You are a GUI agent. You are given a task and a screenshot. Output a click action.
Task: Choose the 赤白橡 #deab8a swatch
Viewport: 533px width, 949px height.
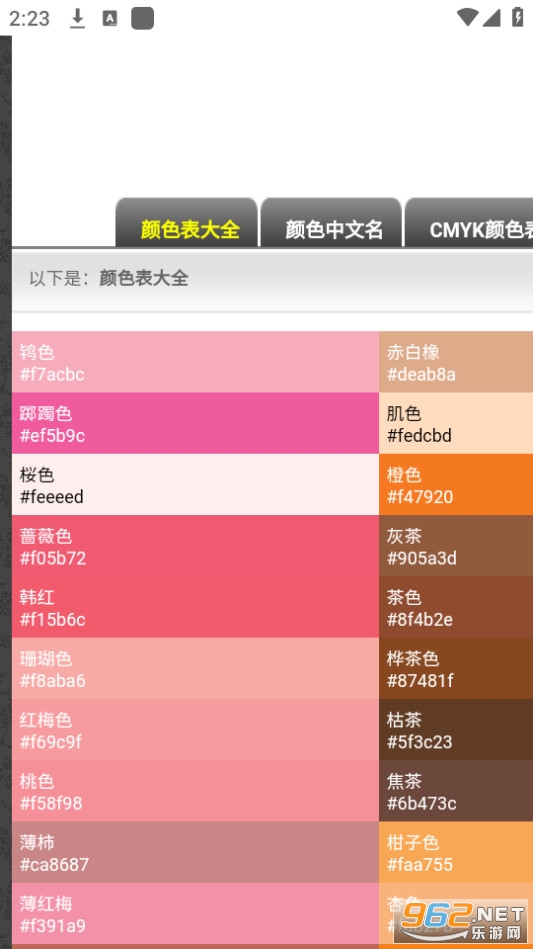click(456, 362)
